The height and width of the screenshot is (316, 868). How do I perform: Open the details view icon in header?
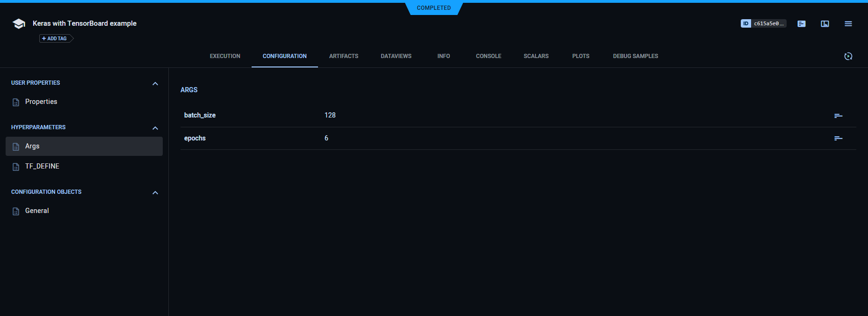pyautogui.click(x=802, y=24)
